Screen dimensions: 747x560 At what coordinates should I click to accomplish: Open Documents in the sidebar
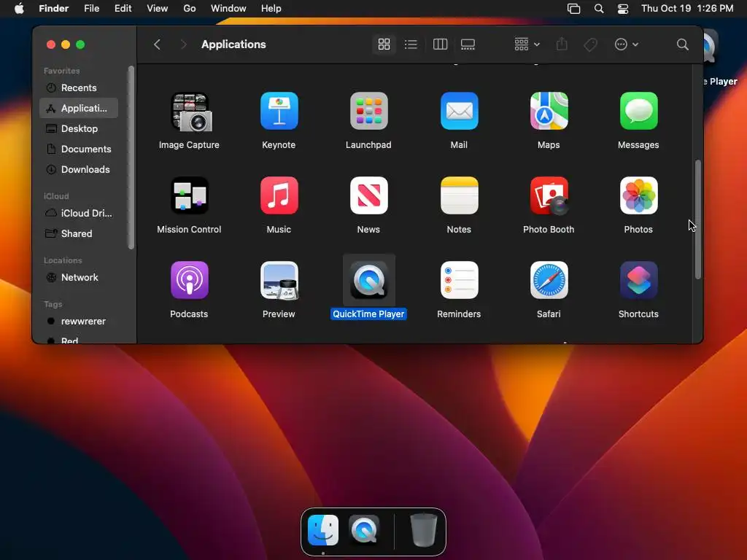[x=79, y=149]
